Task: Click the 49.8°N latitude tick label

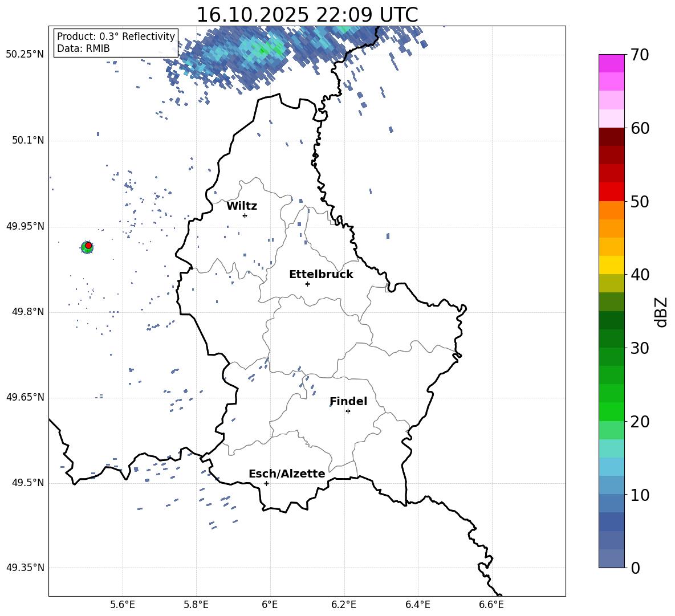Action: [28, 312]
